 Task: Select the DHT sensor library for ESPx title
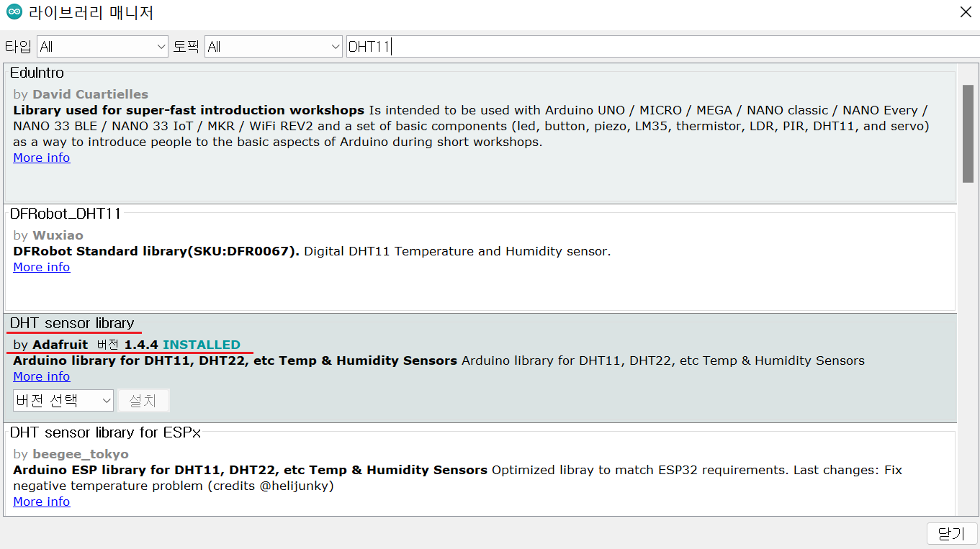tap(105, 432)
